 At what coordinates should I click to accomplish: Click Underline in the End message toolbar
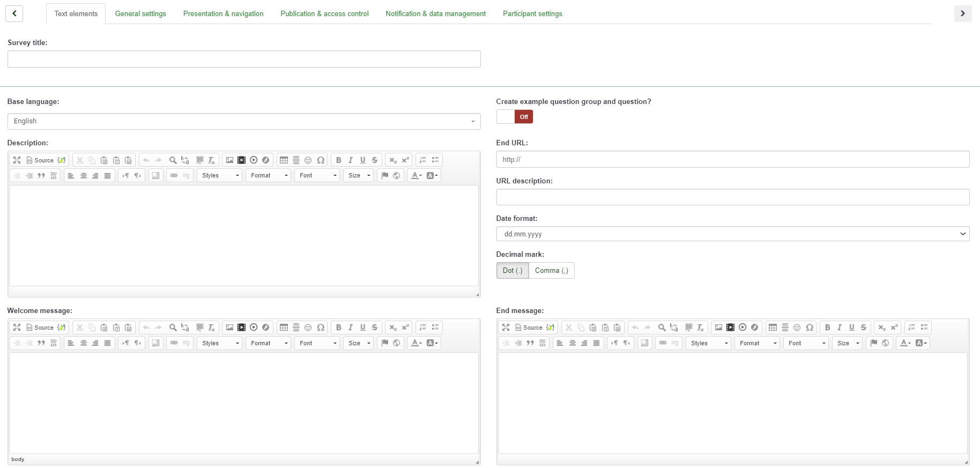(x=851, y=328)
